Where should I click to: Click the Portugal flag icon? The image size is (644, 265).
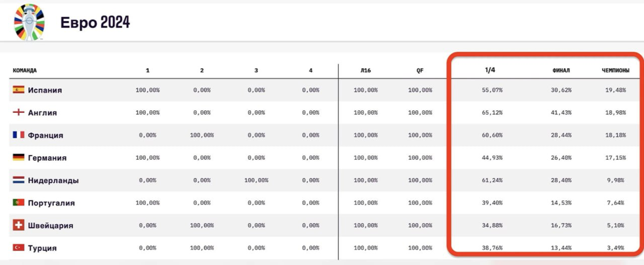point(19,203)
